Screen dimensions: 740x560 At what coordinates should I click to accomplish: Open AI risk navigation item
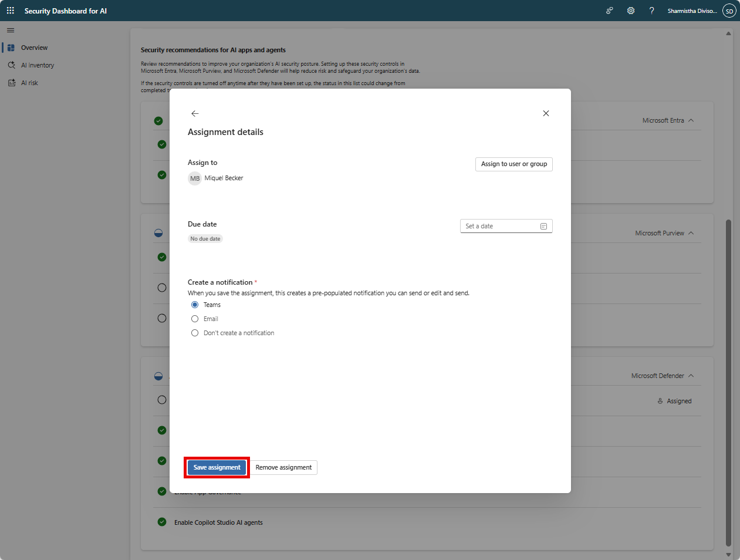click(29, 83)
